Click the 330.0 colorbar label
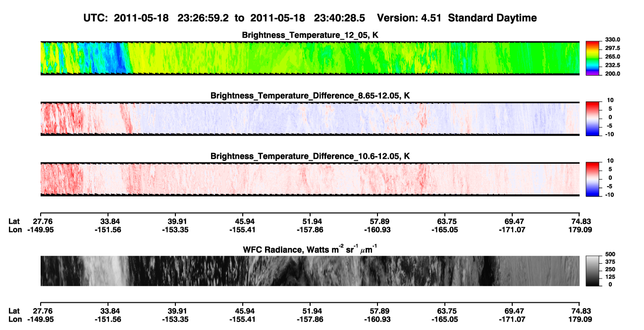The height and width of the screenshot is (330, 644). [612, 40]
